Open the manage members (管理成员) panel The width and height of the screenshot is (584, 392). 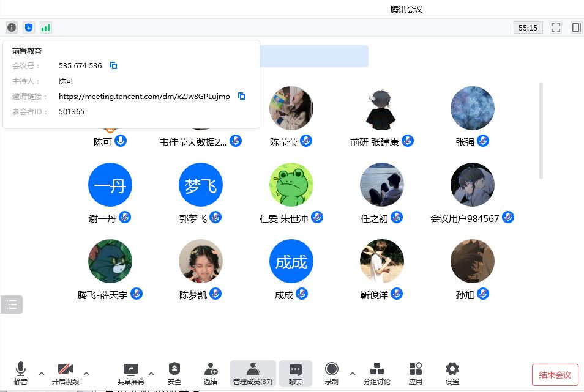click(253, 372)
